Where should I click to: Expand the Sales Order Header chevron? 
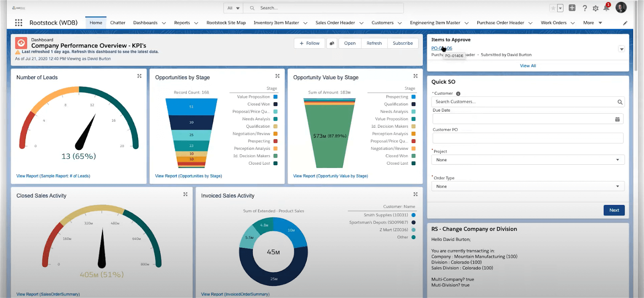click(362, 23)
